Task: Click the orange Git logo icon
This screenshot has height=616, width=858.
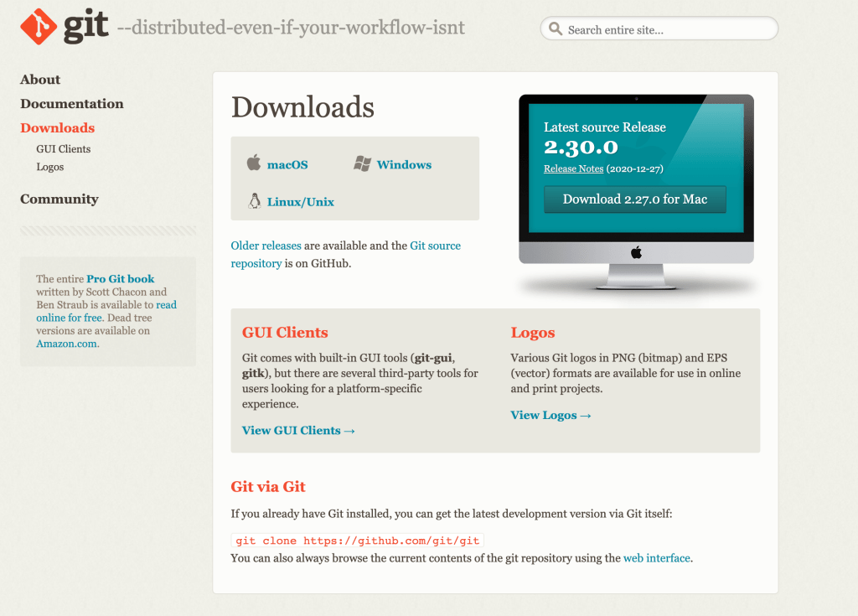Action: coord(39,27)
